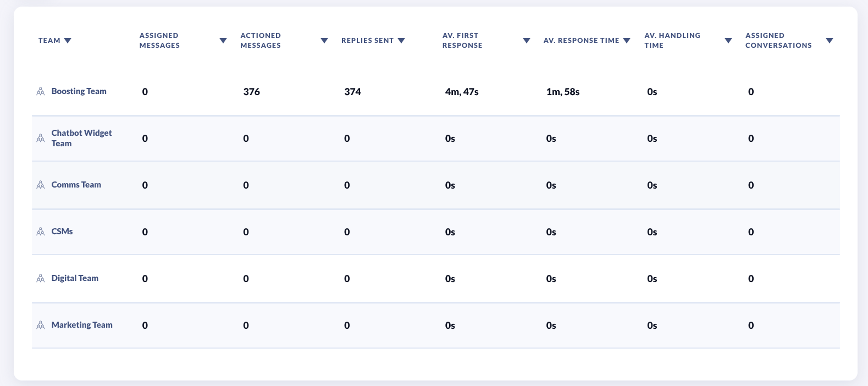This screenshot has width=868, height=386.
Task: Open the Marketing Team link
Action: pyautogui.click(x=82, y=325)
